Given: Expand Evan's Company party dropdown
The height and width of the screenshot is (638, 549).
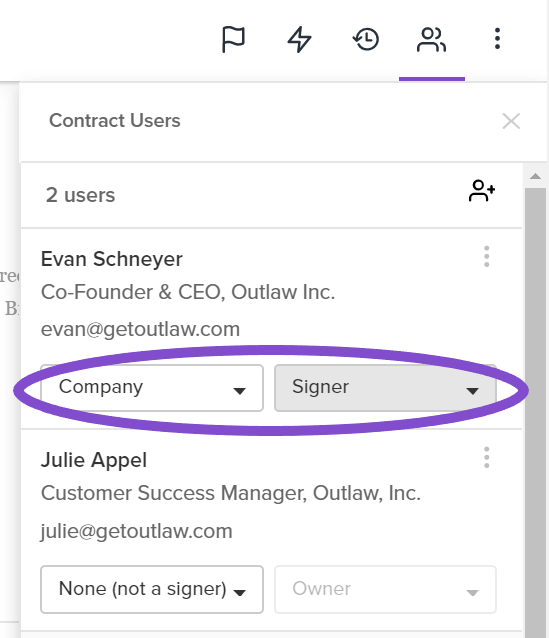Looking at the screenshot, I should click(x=152, y=388).
